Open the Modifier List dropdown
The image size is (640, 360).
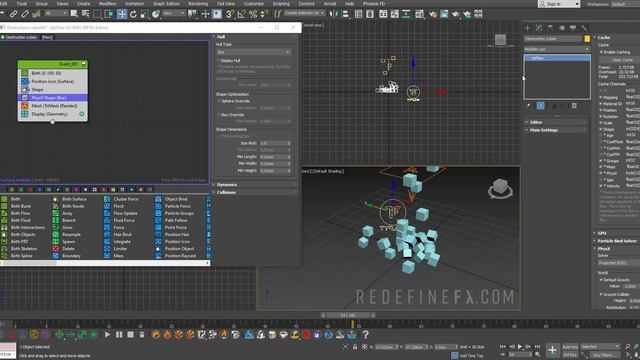557,49
